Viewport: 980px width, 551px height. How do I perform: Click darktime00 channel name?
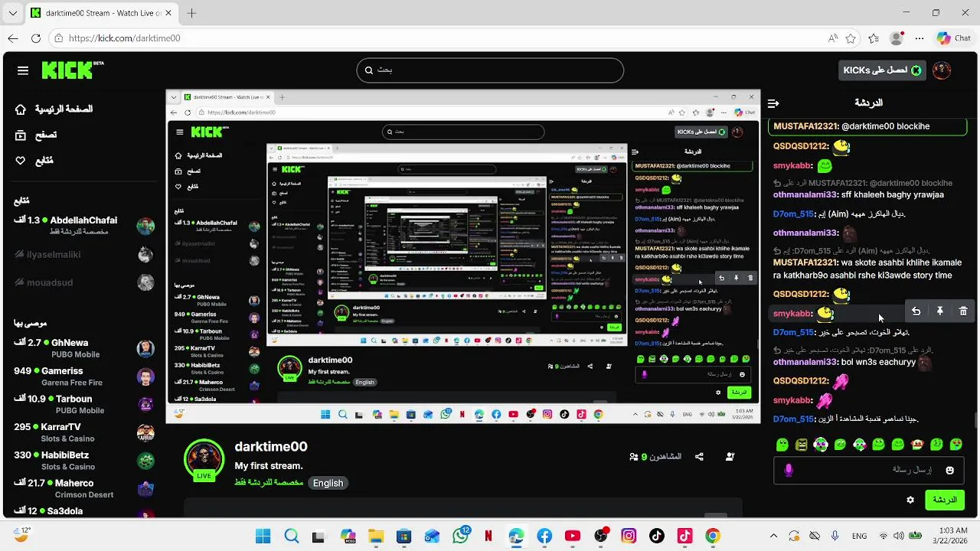[x=271, y=447]
